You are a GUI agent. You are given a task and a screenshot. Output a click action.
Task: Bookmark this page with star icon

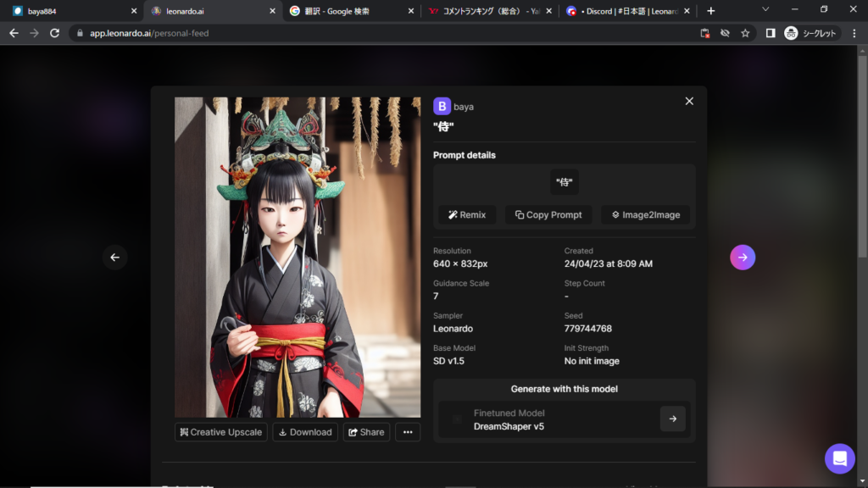point(745,33)
